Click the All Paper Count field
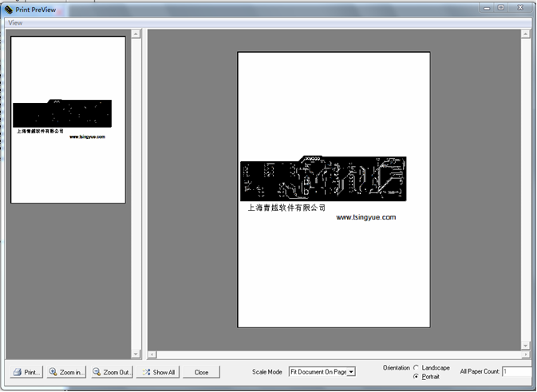The width and height of the screenshot is (537, 392). 515,371
